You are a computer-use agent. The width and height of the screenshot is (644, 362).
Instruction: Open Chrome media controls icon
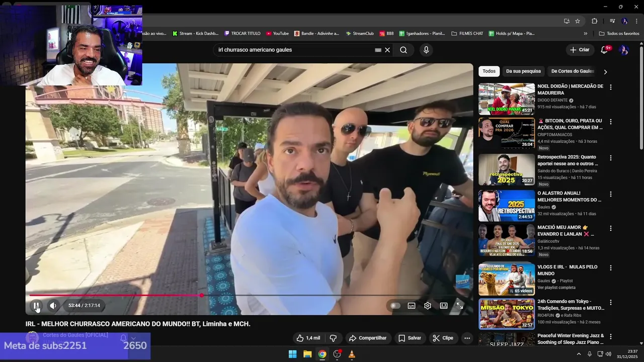[x=612, y=21]
